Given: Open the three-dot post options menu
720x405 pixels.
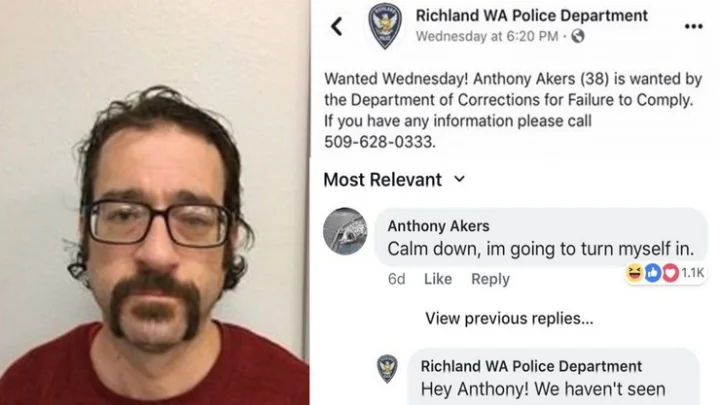Looking at the screenshot, I should click(x=693, y=26).
